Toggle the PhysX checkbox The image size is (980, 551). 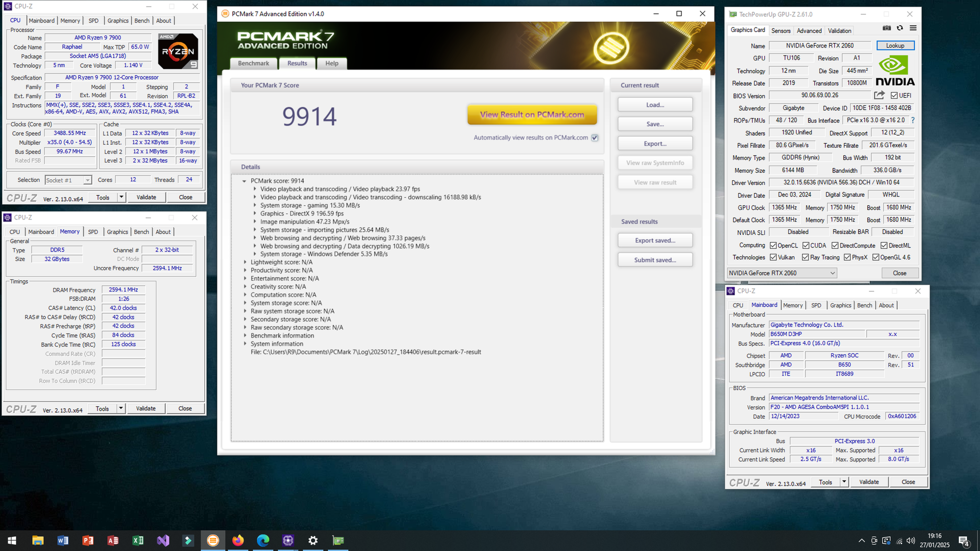[x=847, y=257]
